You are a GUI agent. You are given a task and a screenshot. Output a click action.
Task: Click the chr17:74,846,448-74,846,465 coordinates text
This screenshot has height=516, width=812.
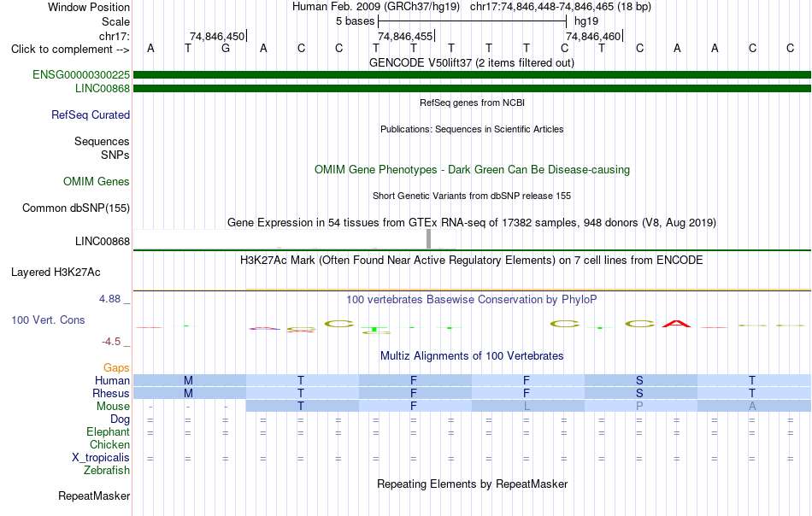click(561, 7)
